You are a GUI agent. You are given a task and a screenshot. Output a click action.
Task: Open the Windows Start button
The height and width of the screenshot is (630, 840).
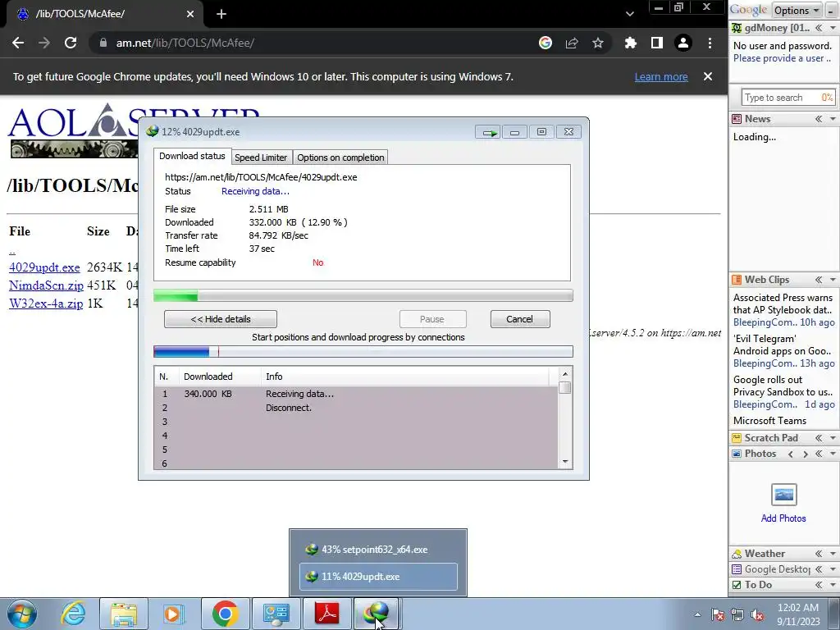pos(22,614)
